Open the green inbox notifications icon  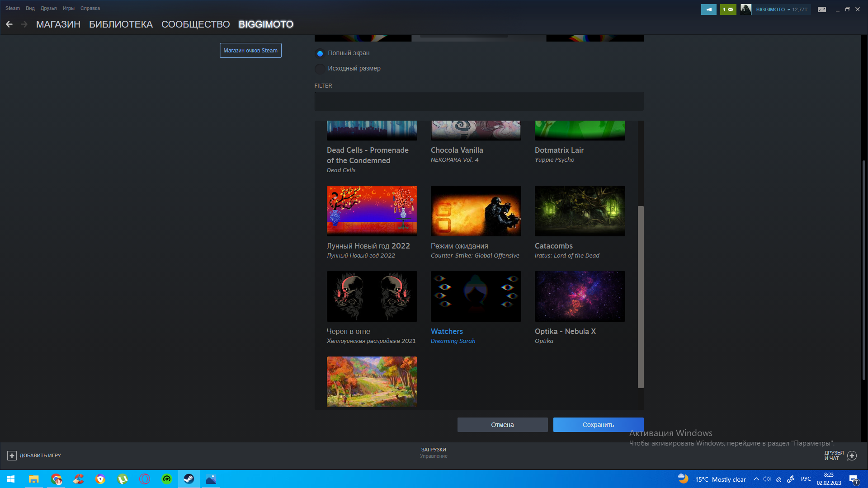(x=728, y=9)
